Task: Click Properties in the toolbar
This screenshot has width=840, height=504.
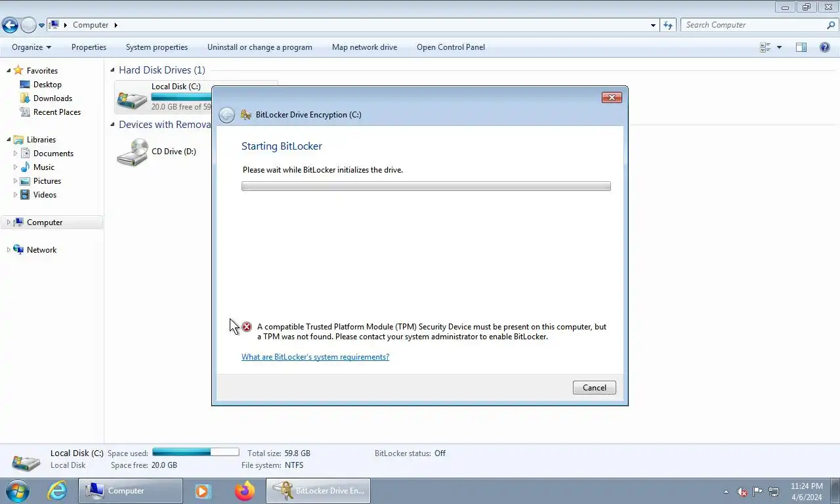Action: (89, 47)
